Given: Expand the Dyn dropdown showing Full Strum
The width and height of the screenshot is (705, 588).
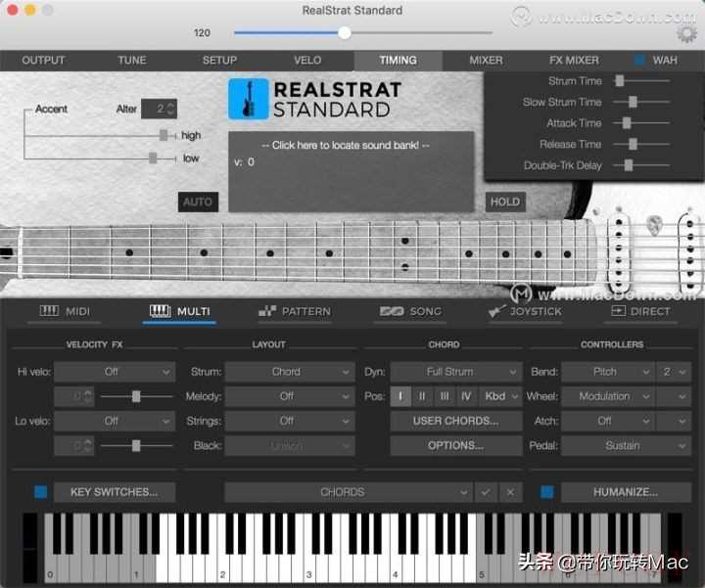Looking at the screenshot, I should point(455,372).
